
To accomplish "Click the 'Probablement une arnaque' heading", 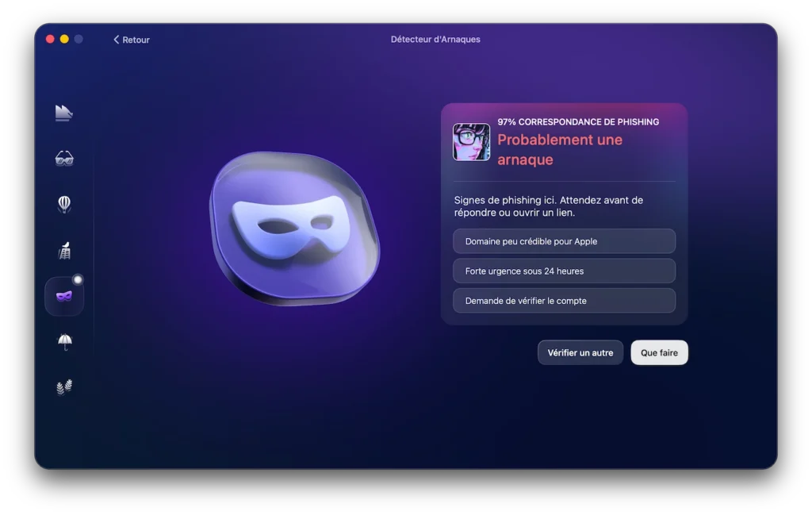I will 560,149.
